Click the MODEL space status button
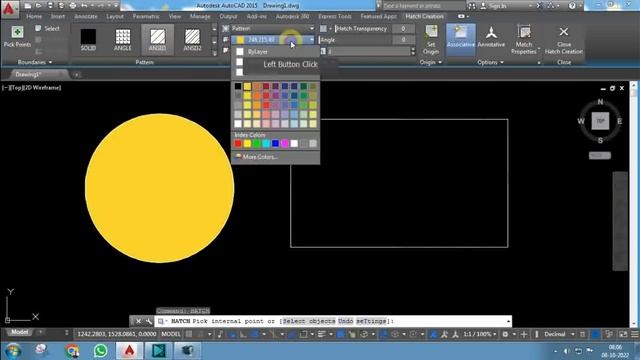This screenshot has height=360, width=640. 171,334
